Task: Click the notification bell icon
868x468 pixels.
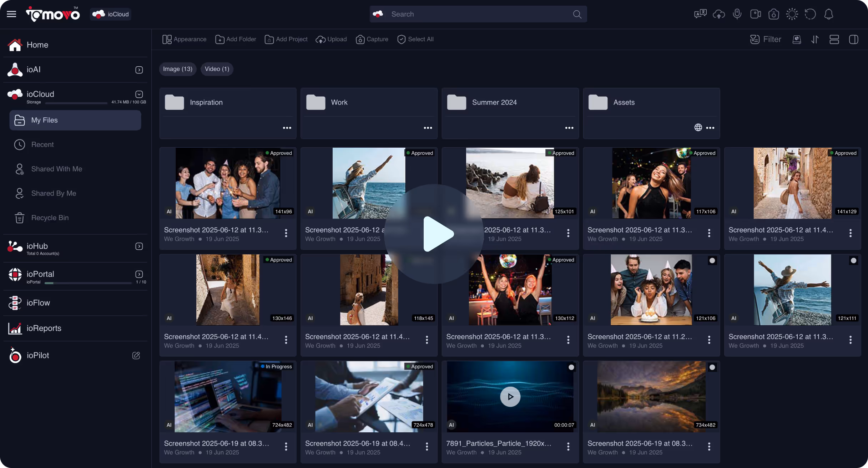Action: (828, 14)
